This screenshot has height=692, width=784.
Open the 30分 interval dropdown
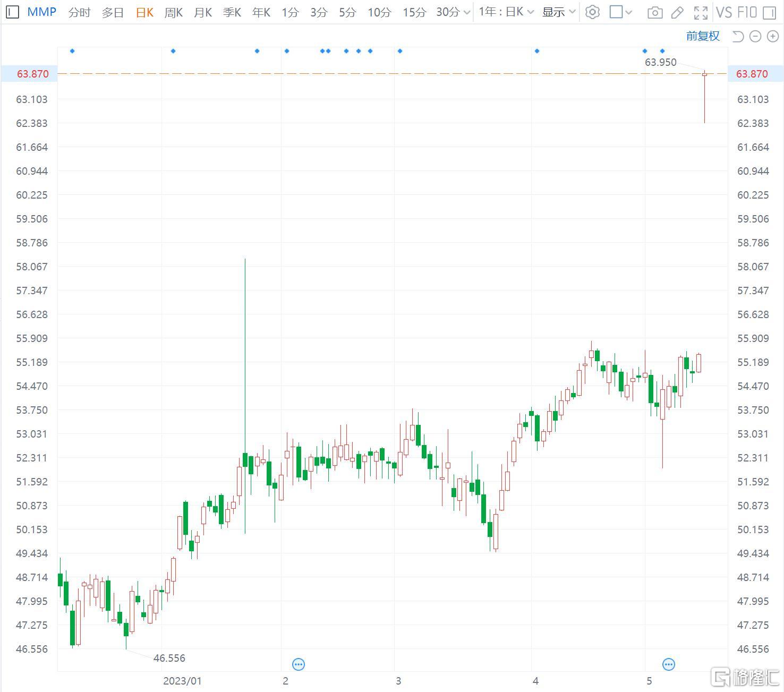pyautogui.click(x=453, y=12)
